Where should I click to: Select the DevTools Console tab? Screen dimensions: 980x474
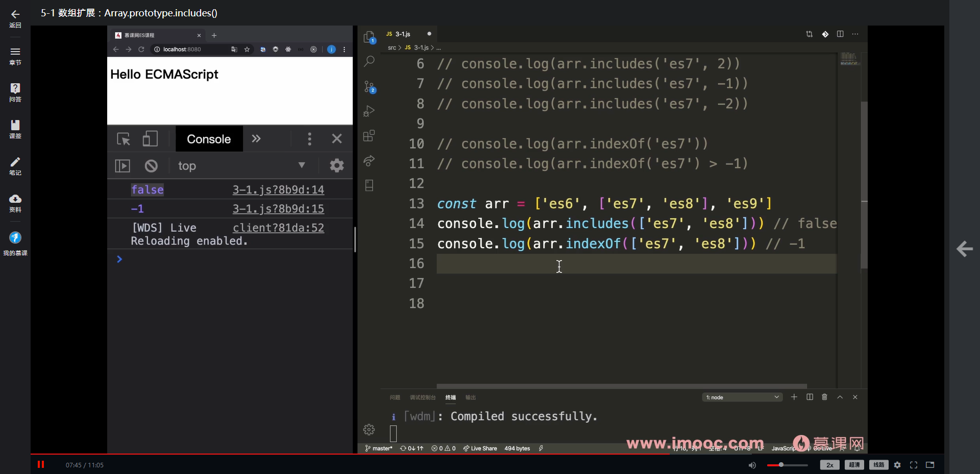pos(209,139)
